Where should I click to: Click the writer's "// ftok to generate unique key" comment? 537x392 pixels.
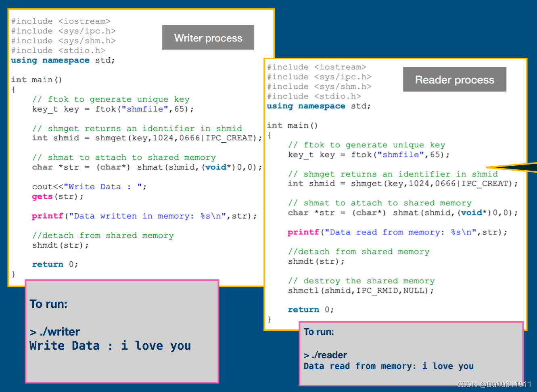(111, 99)
